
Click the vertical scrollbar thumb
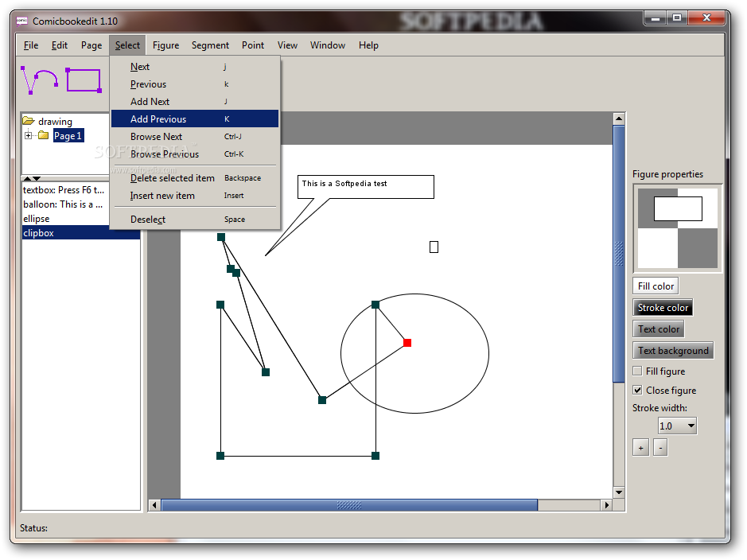[x=619, y=254]
